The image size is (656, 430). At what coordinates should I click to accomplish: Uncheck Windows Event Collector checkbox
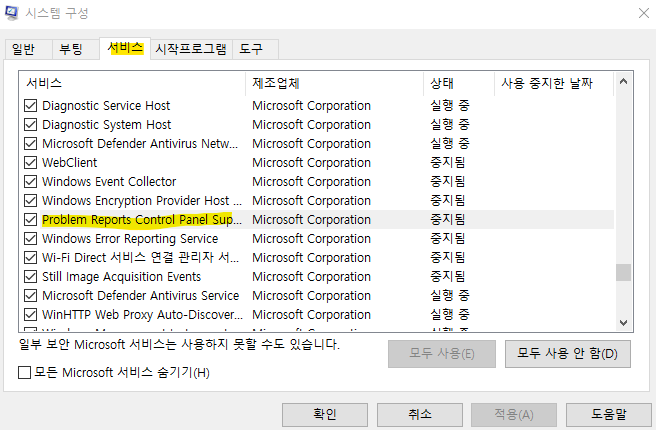31,182
